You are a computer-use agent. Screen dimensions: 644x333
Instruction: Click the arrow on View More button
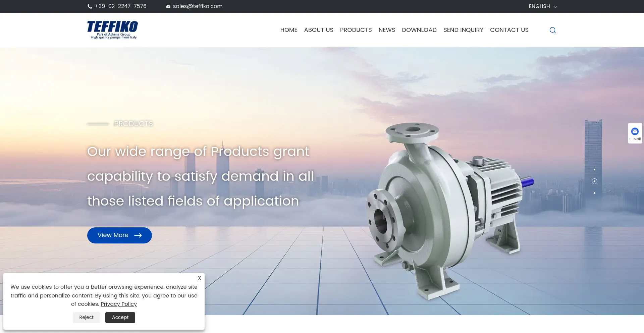pyautogui.click(x=138, y=235)
